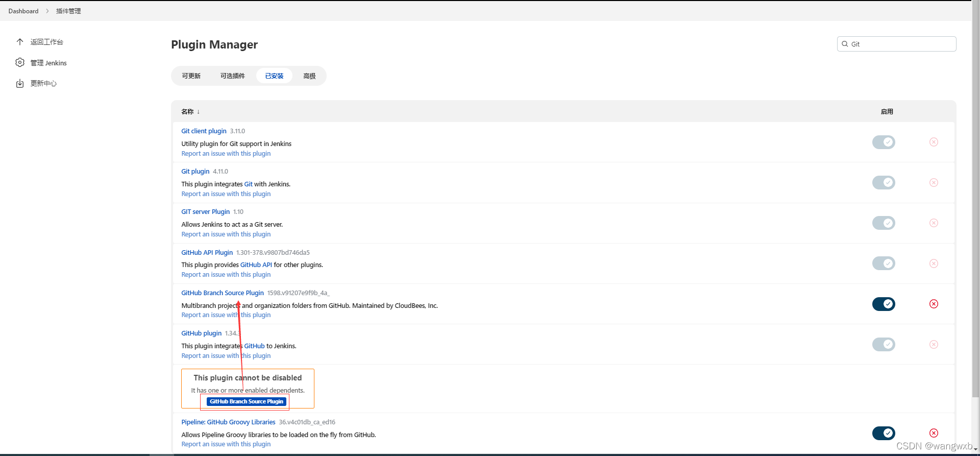980x456 pixels.
Task: Open 更新中心 sidebar link
Action: click(43, 83)
